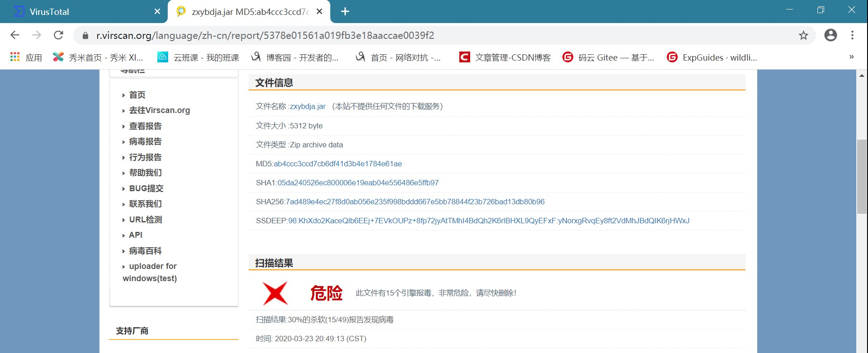Click the scrollbar up arrow
The width and height of the screenshot is (868, 353).
(x=862, y=75)
